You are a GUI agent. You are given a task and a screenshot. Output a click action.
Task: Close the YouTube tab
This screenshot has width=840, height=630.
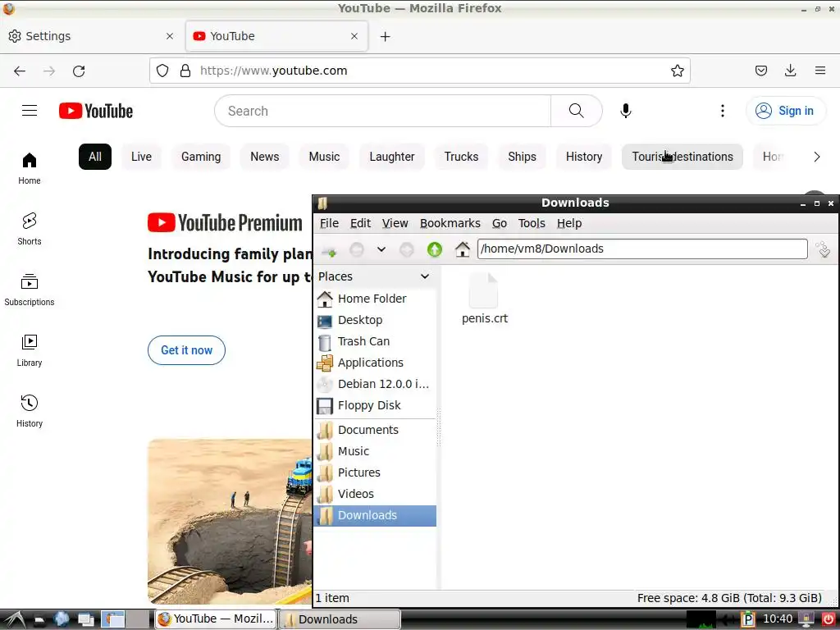pyautogui.click(x=354, y=36)
